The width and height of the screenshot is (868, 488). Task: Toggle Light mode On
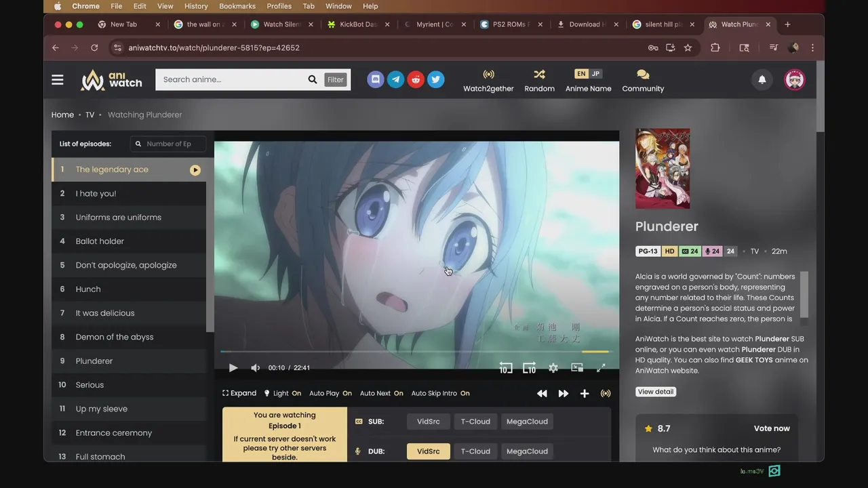coord(282,393)
